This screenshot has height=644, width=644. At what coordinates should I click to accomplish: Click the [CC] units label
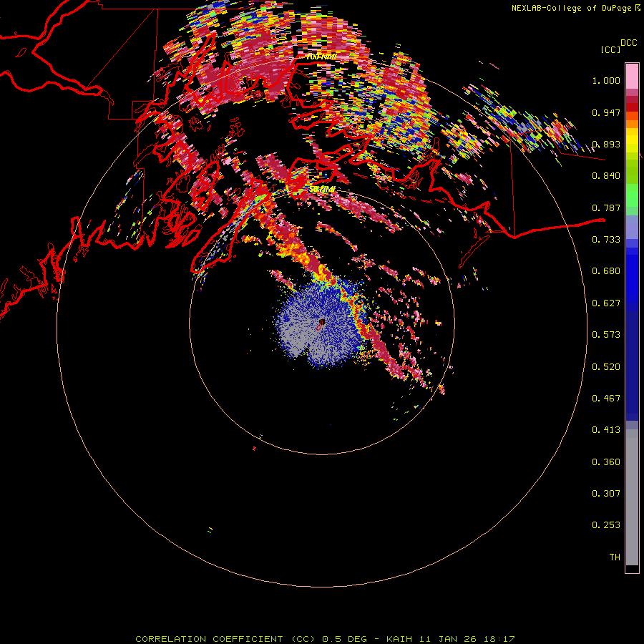tap(611, 49)
